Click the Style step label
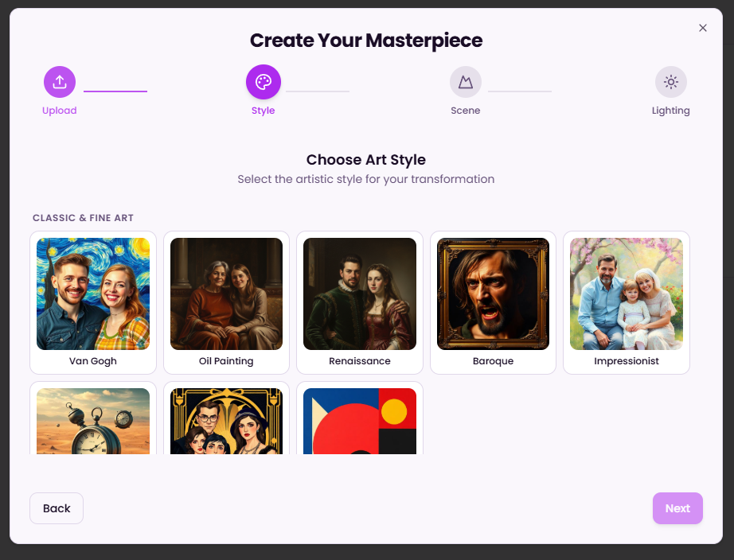Viewport: 734px width, 560px height. 264,111
